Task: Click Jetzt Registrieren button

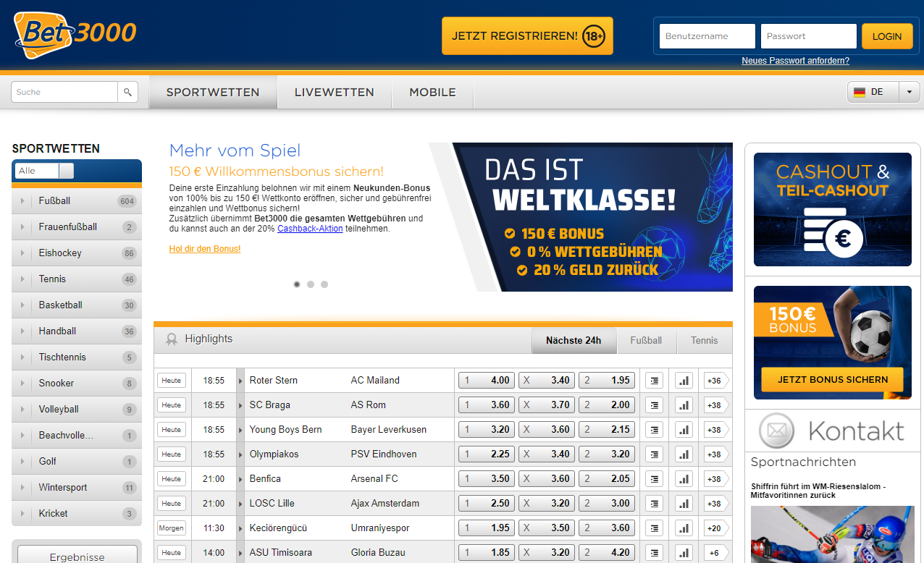Action: (x=527, y=36)
